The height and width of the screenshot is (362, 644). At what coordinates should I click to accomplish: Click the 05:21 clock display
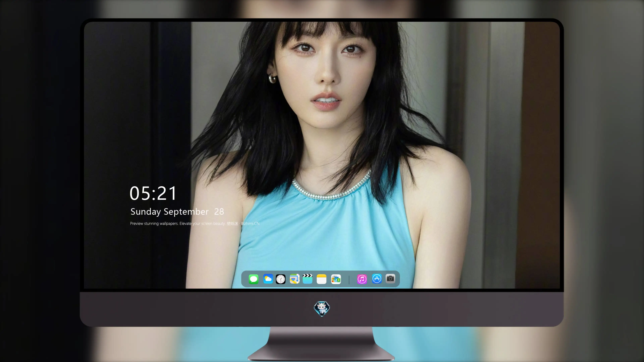coord(153,193)
